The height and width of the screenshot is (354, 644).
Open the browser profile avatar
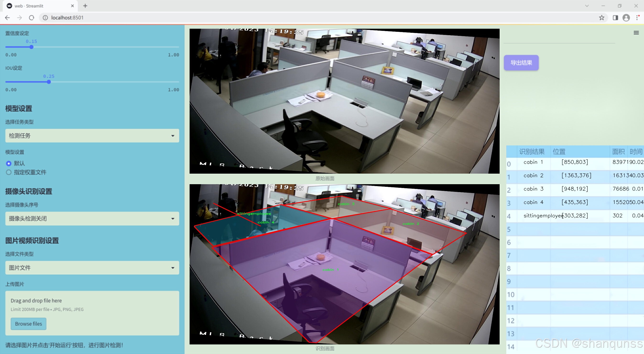pyautogui.click(x=626, y=18)
